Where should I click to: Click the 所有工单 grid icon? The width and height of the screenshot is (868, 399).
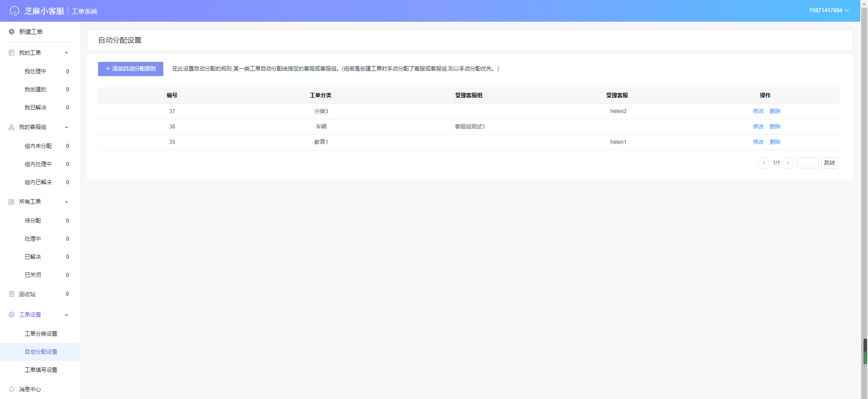[11, 202]
